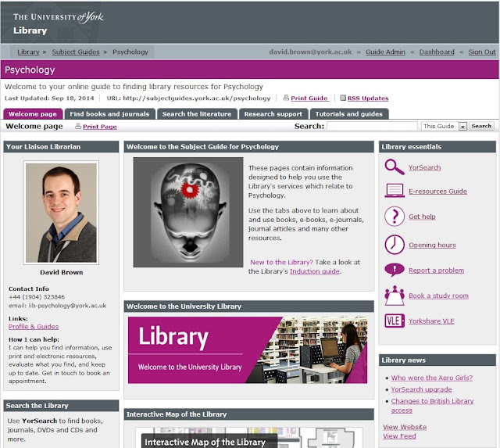Click the View Feed link
500x448 pixels.
[x=399, y=435]
